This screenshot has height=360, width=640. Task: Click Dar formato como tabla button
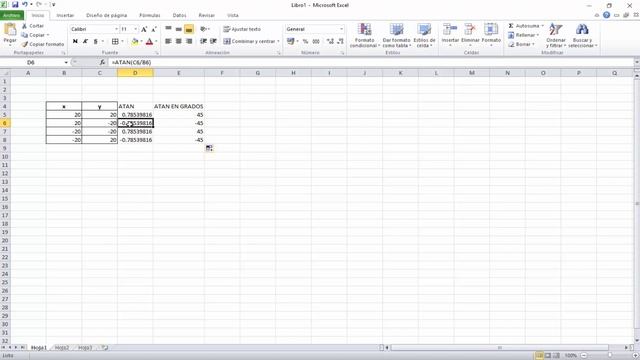point(396,36)
